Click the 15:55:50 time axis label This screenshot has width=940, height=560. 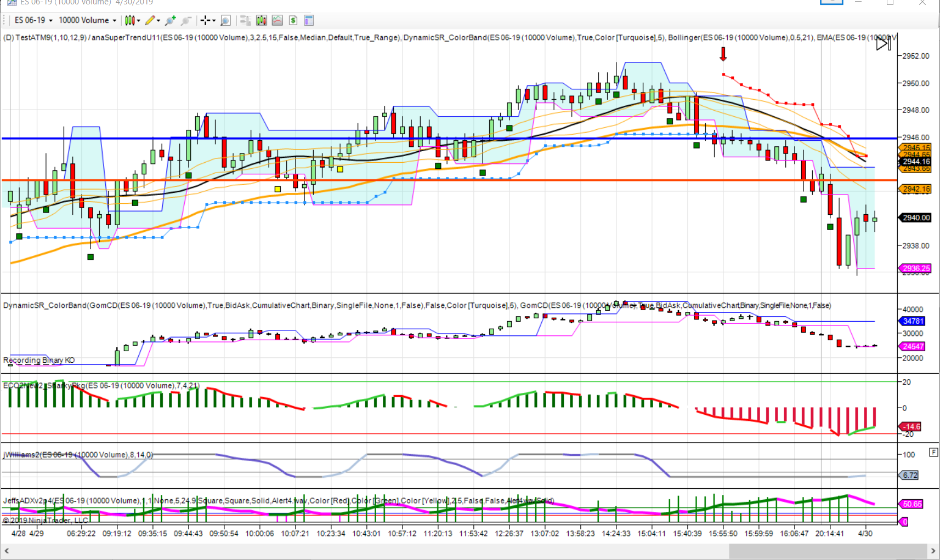click(x=723, y=533)
